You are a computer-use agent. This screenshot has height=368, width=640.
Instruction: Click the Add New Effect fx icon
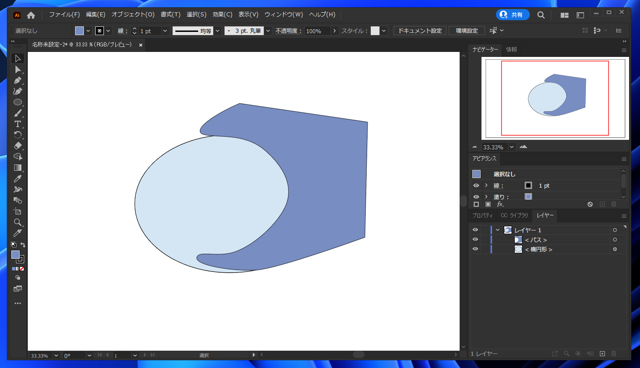point(500,204)
